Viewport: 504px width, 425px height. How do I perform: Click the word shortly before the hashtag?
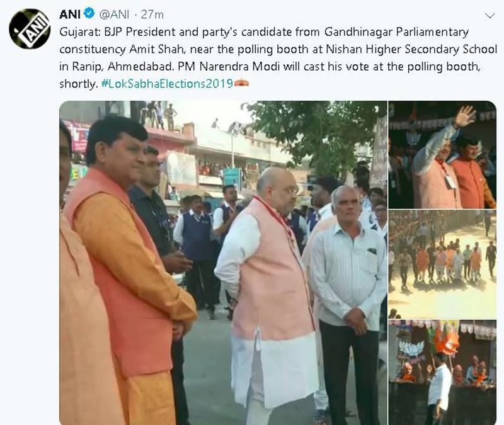point(78,84)
